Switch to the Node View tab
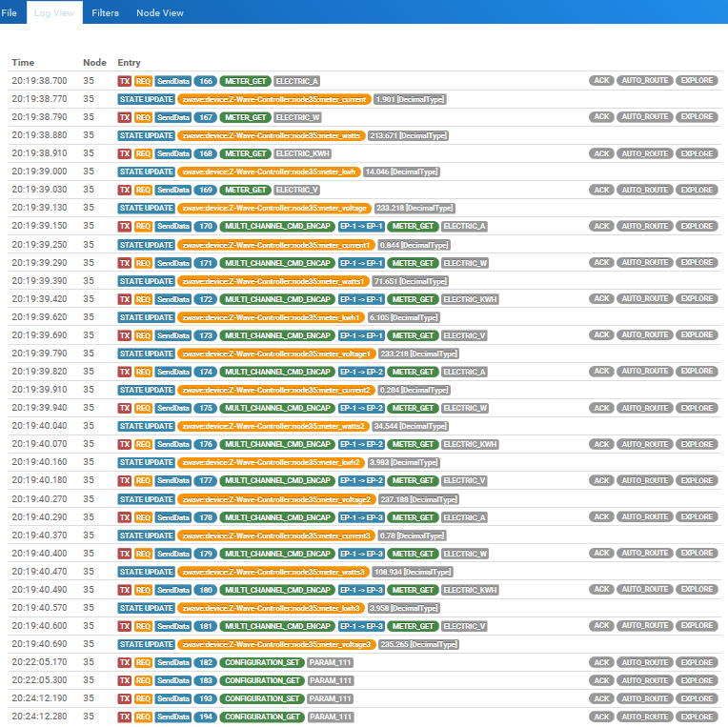This screenshot has width=728, height=727. 160,12
